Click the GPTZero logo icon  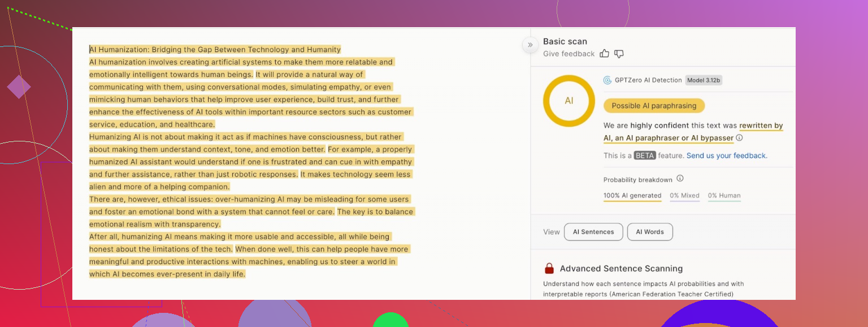tap(607, 80)
